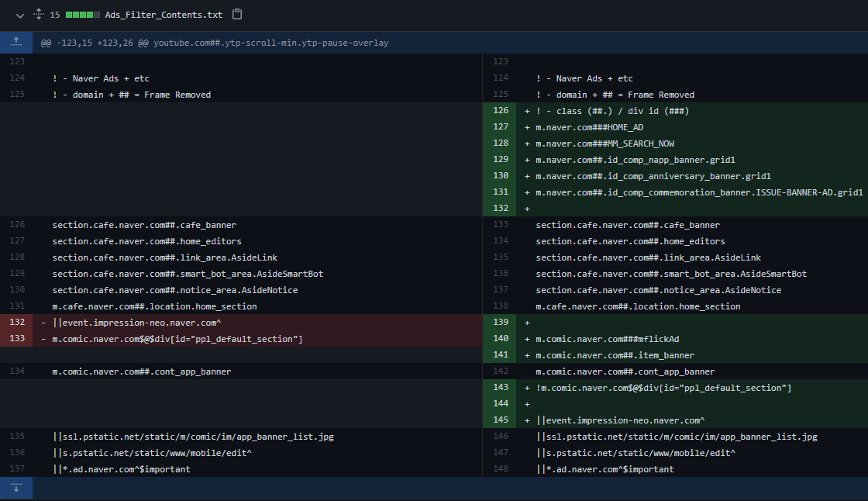Select added line number 127
The width and height of the screenshot is (868, 501).
coord(501,126)
